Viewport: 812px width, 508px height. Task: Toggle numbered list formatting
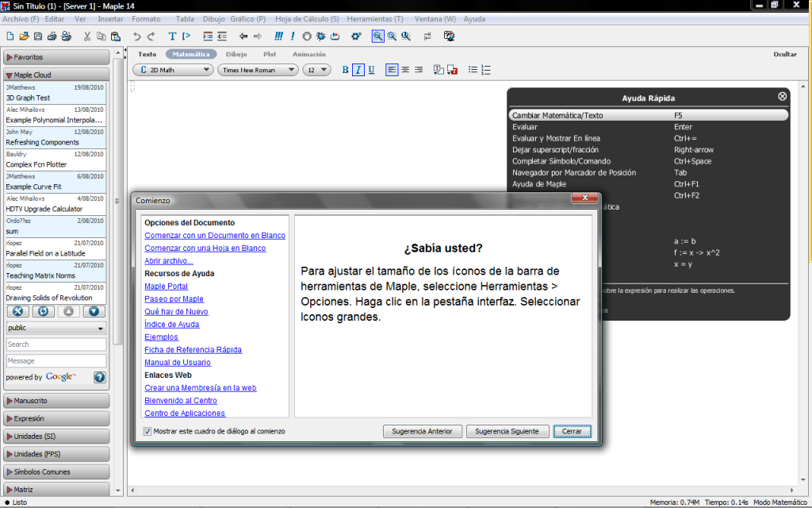click(x=486, y=70)
